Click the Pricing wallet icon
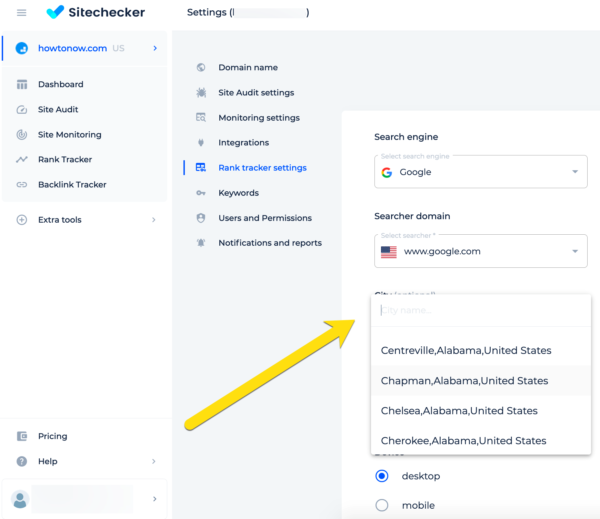 pyautogui.click(x=22, y=436)
